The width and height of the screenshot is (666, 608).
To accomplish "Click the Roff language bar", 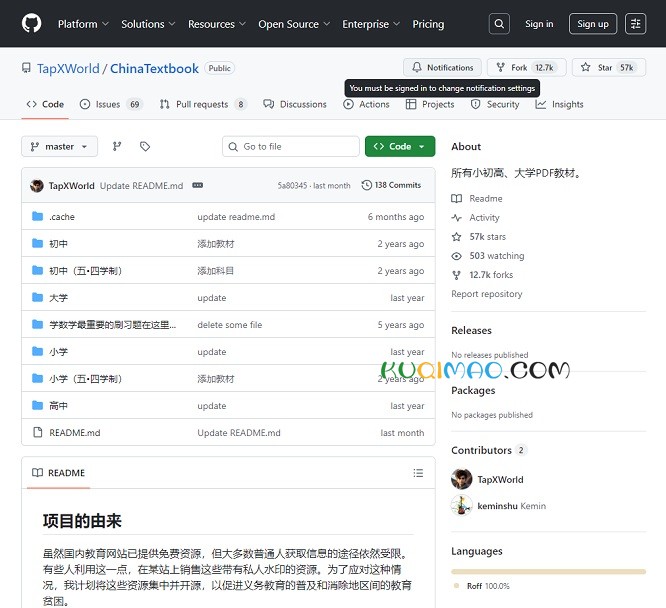I will click(548, 572).
